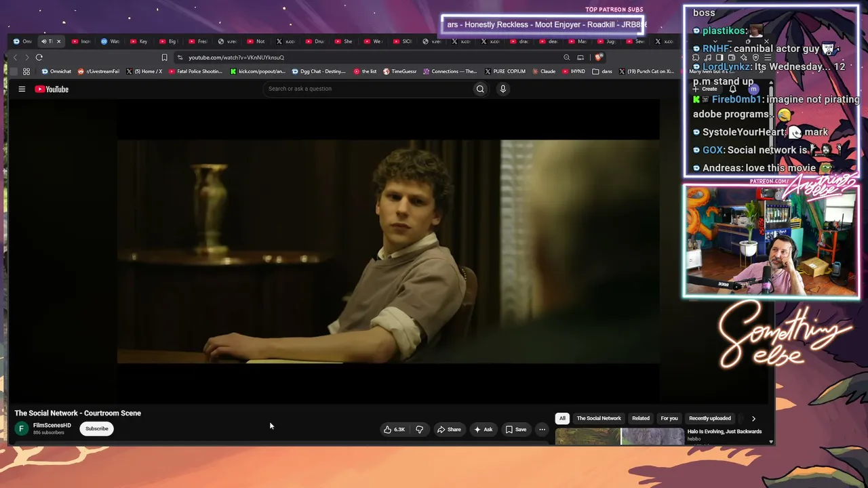Open the TimeGuessr bookmark
Viewport: 868px width, 488px height.
point(399,71)
